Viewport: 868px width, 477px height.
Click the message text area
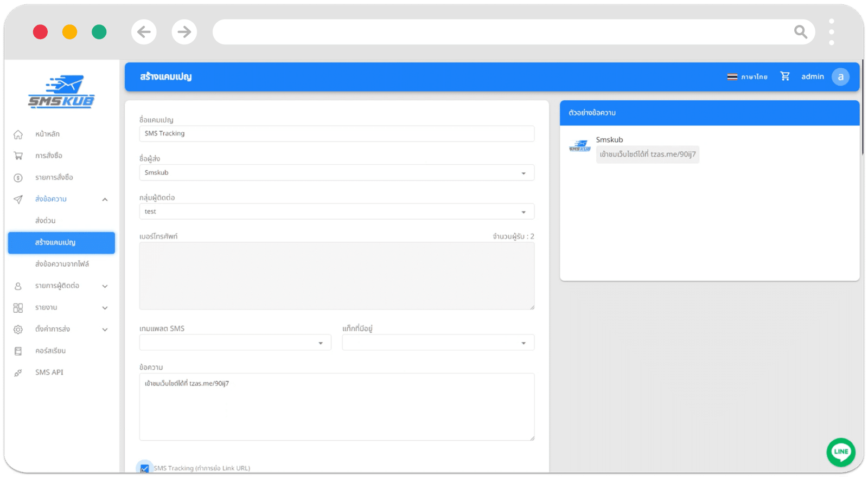point(336,407)
